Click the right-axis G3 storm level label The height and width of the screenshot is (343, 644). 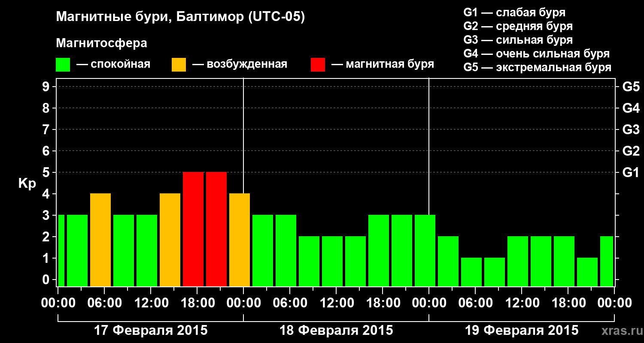pos(631,129)
